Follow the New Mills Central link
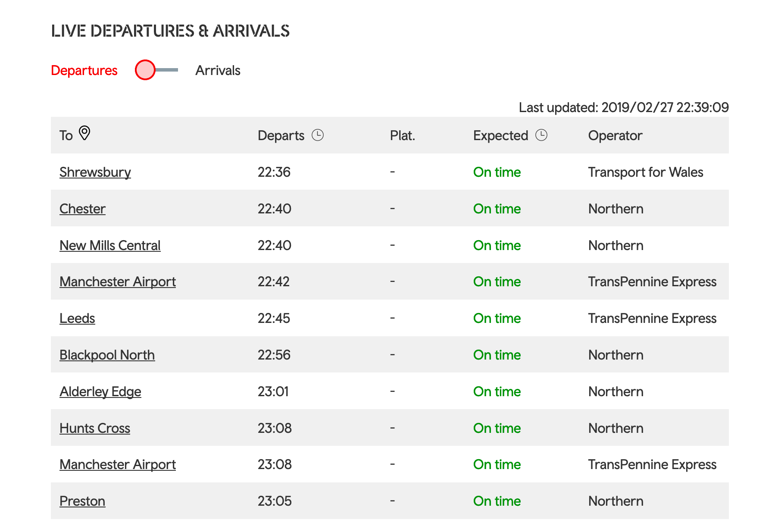Image resolution: width=778 pixels, height=532 pixels. point(110,245)
